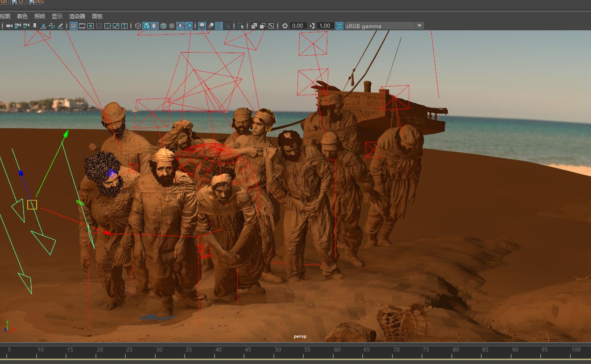Jump to frame 100 on the time slider
The height and width of the screenshot is (364, 591).
576,350
